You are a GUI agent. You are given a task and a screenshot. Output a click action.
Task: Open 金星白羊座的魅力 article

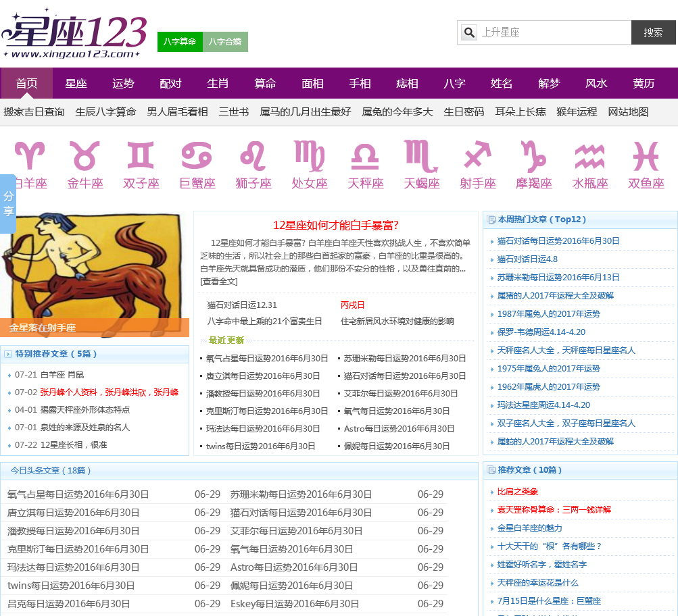click(x=530, y=528)
